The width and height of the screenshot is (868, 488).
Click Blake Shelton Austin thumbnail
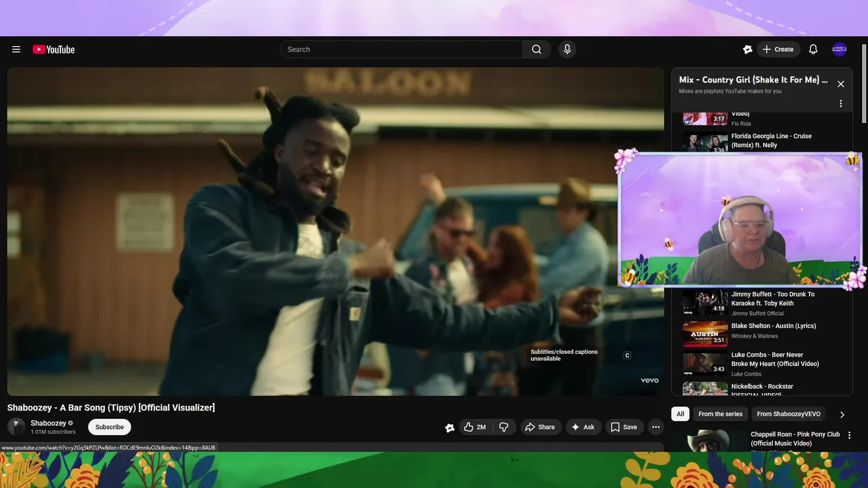click(705, 333)
